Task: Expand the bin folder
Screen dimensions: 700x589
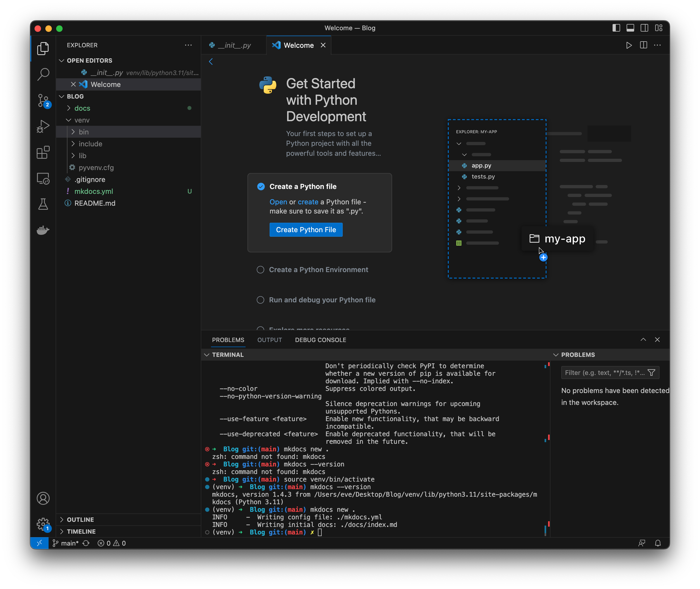Action: pos(128,132)
